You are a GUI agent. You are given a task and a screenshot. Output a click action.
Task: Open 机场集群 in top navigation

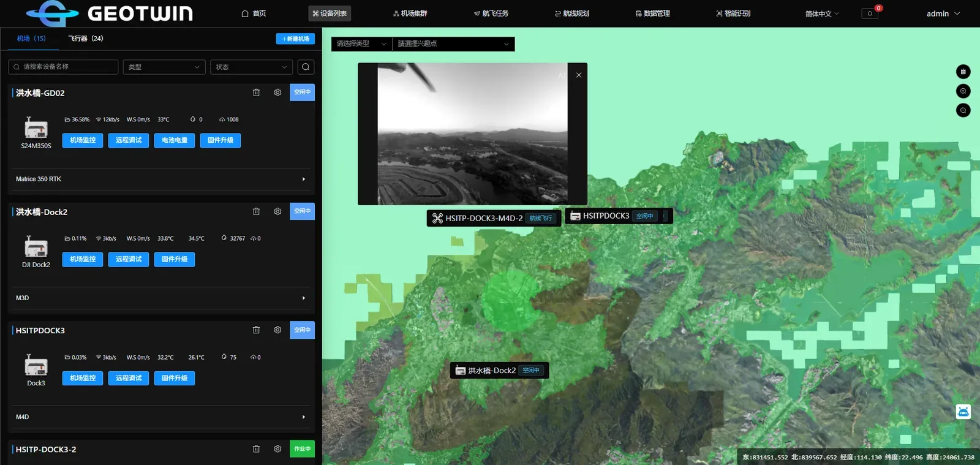click(410, 13)
